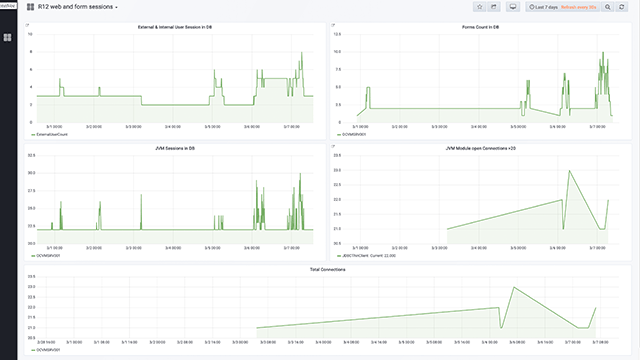Image resolution: width=640 pixels, height=360 pixels.
Task: Zoom out the time range with the magnifier
Action: (x=608, y=7)
